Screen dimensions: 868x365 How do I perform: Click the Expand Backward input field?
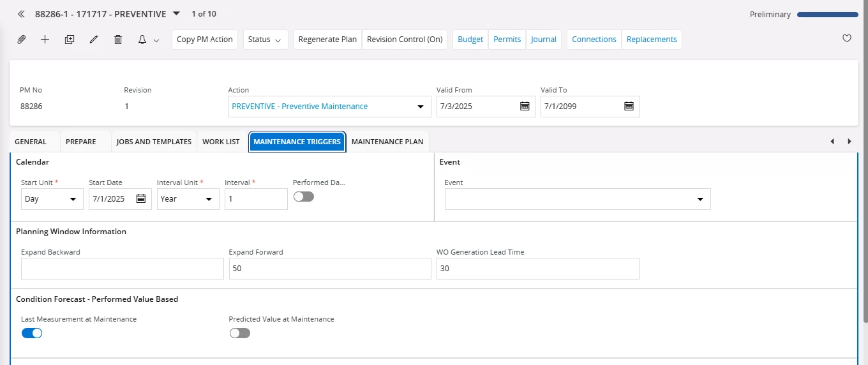(122, 269)
